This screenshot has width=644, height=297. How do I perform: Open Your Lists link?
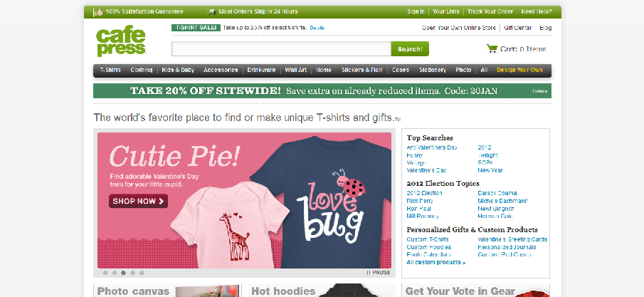click(446, 11)
